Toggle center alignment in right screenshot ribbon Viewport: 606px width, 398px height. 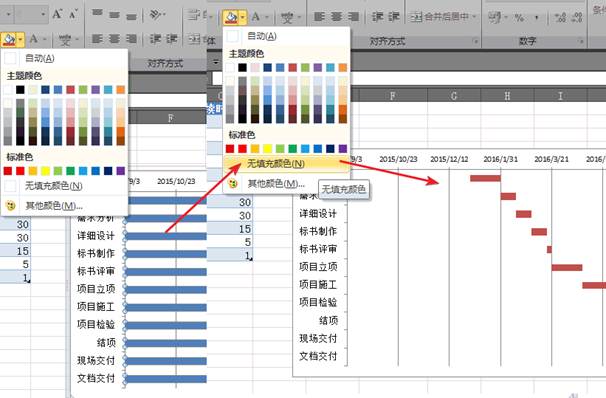pyautogui.click(x=336, y=17)
